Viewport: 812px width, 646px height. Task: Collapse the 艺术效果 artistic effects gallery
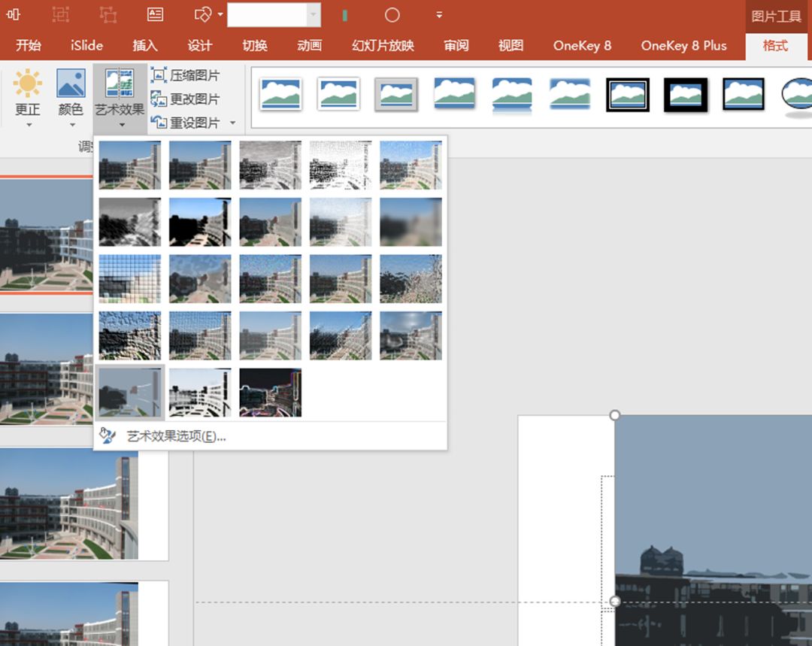coord(120,98)
